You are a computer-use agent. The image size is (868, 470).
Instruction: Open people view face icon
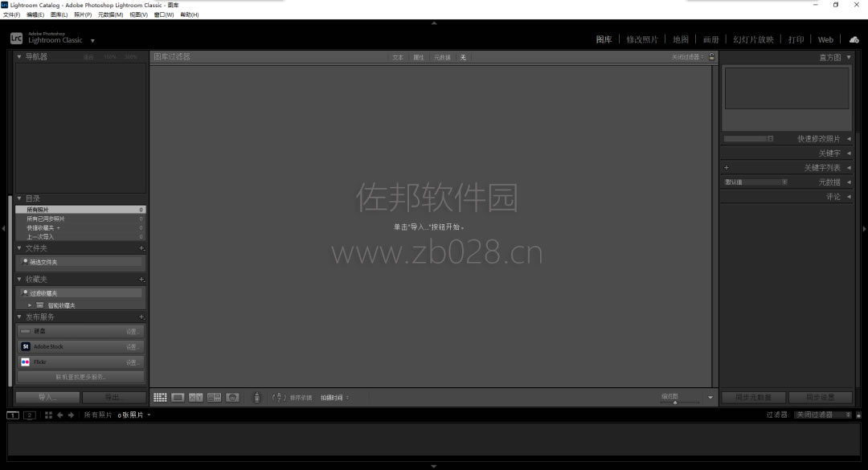(x=232, y=398)
